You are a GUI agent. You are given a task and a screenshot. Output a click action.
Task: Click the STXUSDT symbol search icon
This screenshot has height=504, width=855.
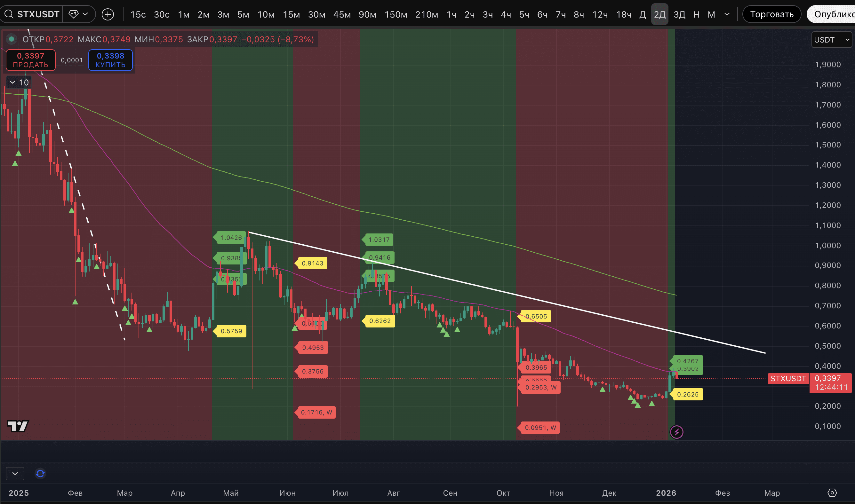pyautogui.click(x=9, y=14)
